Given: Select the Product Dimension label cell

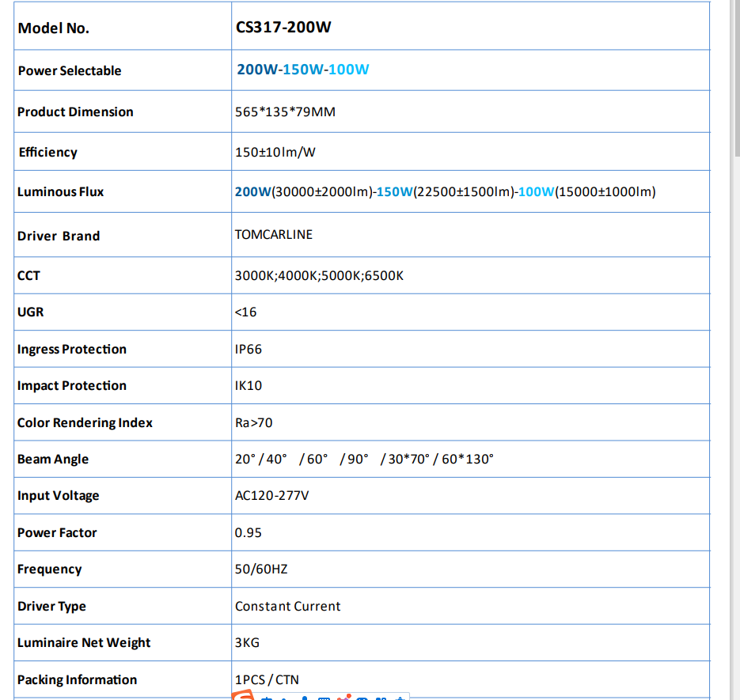Looking at the screenshot, I should 75,112.
